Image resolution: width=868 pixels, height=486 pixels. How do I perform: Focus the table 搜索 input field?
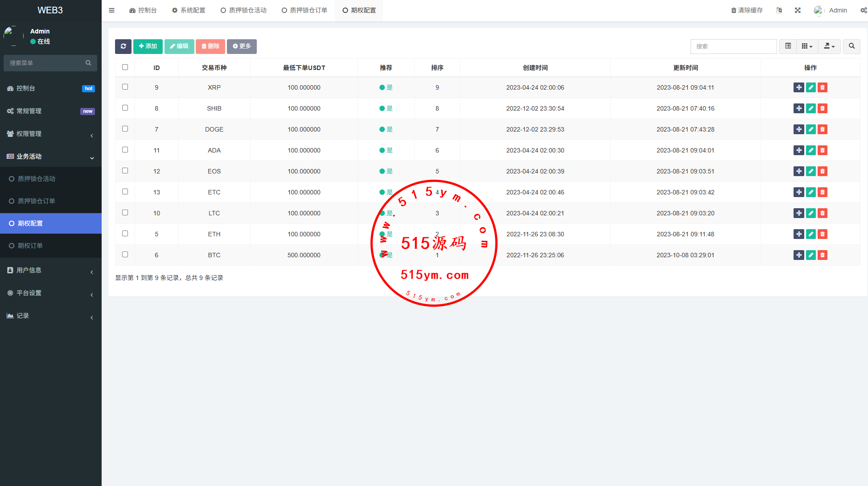[733, 46]
